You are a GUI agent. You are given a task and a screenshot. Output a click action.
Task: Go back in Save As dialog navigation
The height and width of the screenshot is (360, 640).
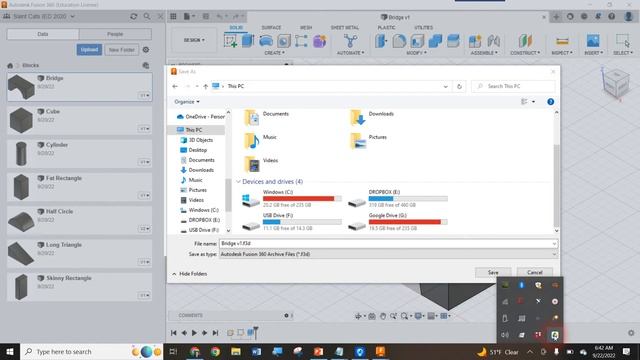coord(175,86)
